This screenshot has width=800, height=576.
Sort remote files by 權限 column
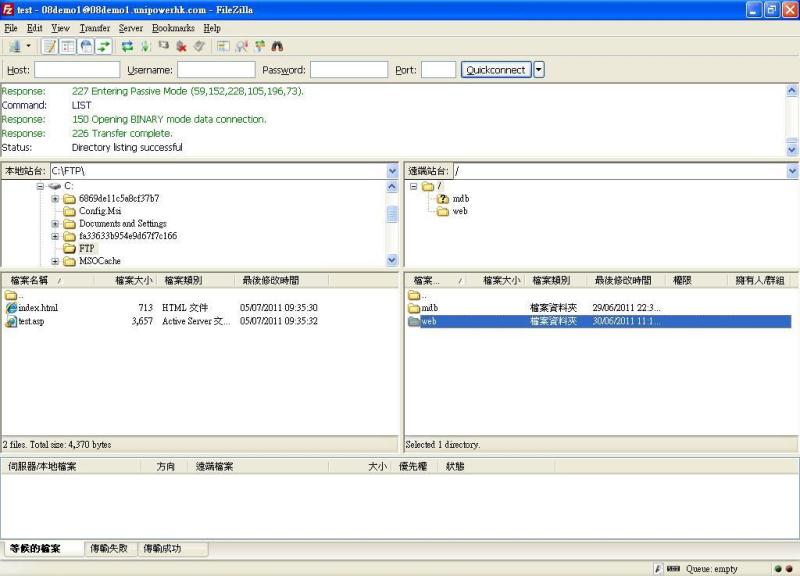697,280
